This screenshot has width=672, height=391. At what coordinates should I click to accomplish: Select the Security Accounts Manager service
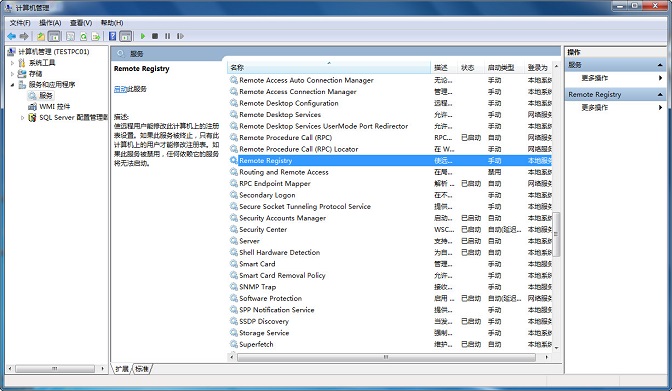(x=390, y=218)
